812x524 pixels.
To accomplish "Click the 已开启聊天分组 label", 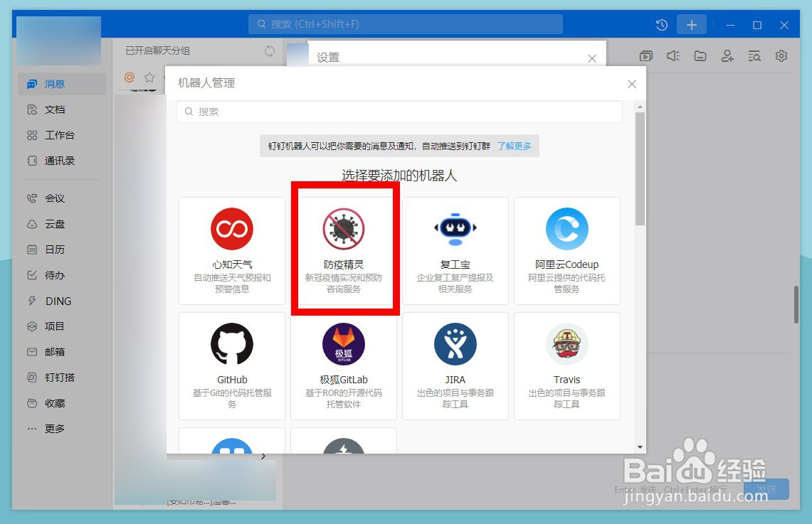I will (x=157, y=50).
